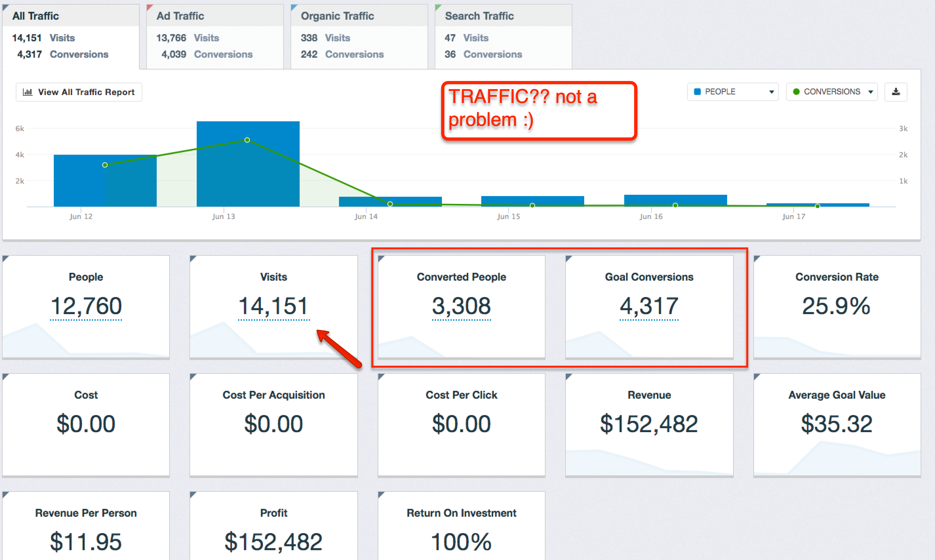Click the Jun 13 blue bar in chart
Screen dimensions: 935x560
(248, 164)
